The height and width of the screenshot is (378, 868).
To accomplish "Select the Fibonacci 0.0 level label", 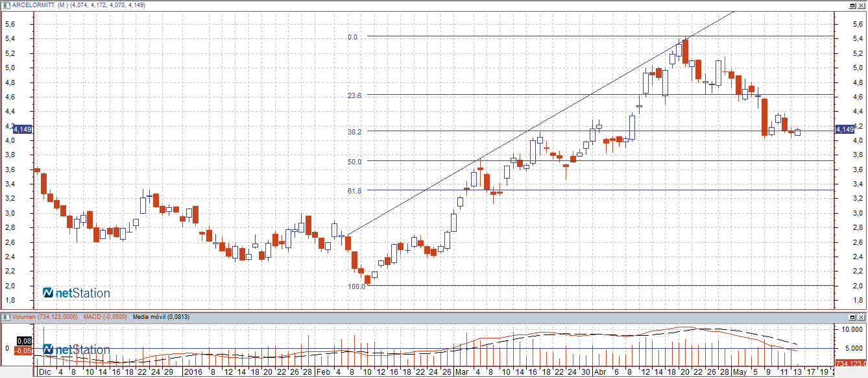I will click(353, 37).
